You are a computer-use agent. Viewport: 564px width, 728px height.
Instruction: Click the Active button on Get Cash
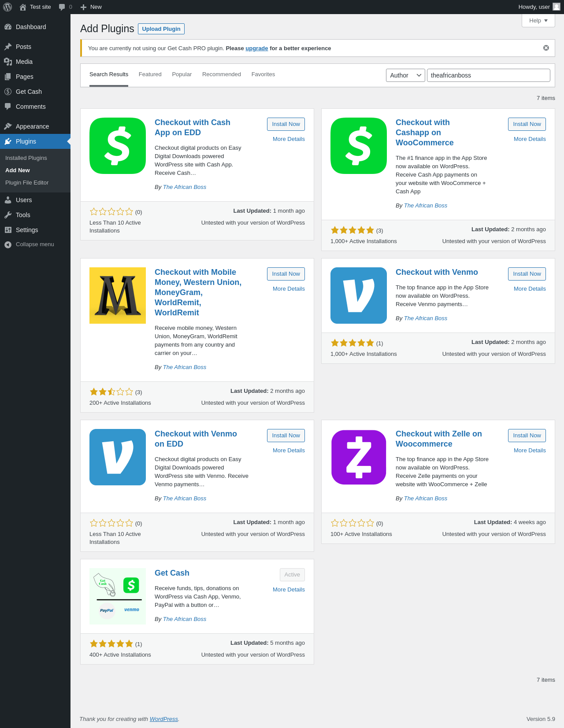point(292,575)
